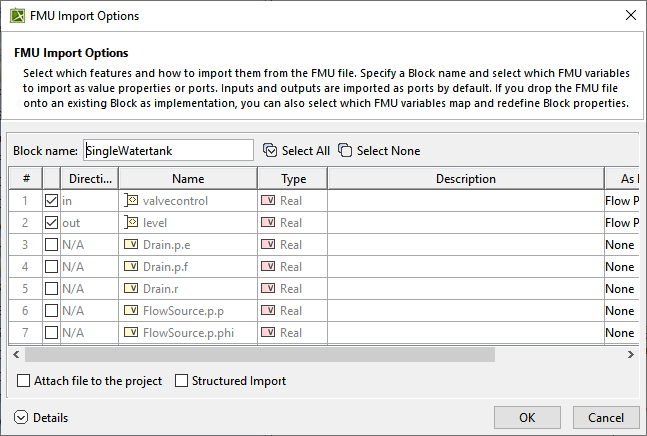The image size is (647, 436).
Task: Click the valvecontrol port icon
Action: pos(131,201)
